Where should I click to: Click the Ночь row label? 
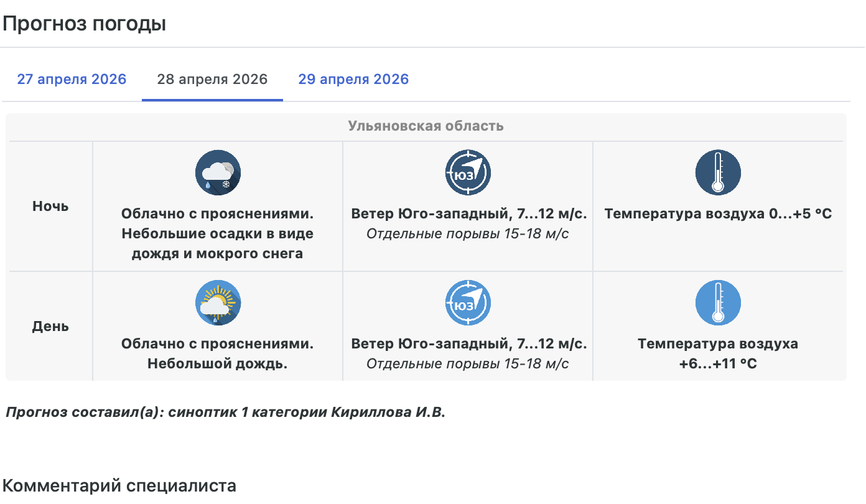coord(50,207)
